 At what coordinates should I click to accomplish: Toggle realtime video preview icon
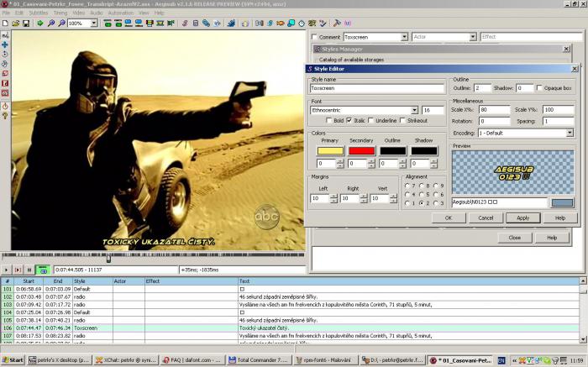point(5,107)
